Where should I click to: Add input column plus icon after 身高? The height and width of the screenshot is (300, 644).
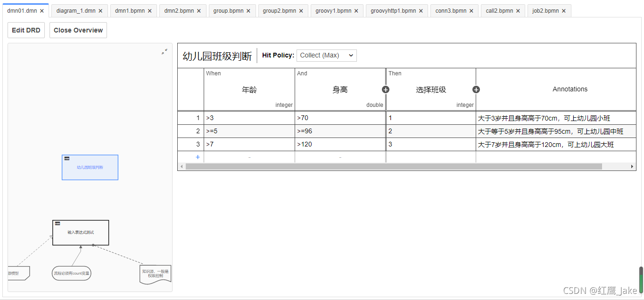pyautogui.click(x=385, y=89)
